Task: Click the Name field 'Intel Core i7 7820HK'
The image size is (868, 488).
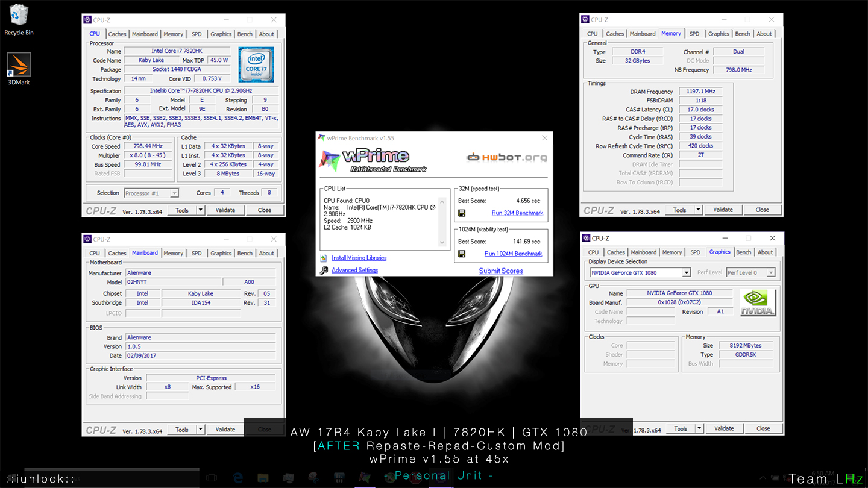Action: point(177,51)
